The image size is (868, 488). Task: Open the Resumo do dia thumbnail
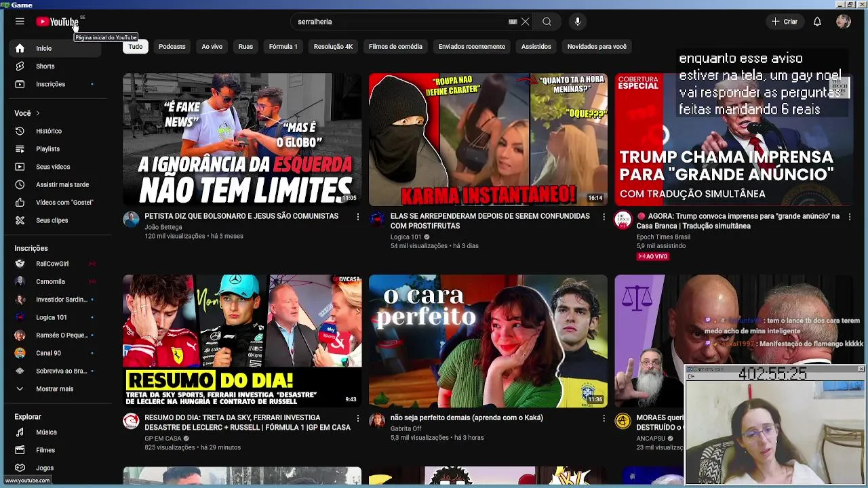pyautogui.click(x=242, y=341)
